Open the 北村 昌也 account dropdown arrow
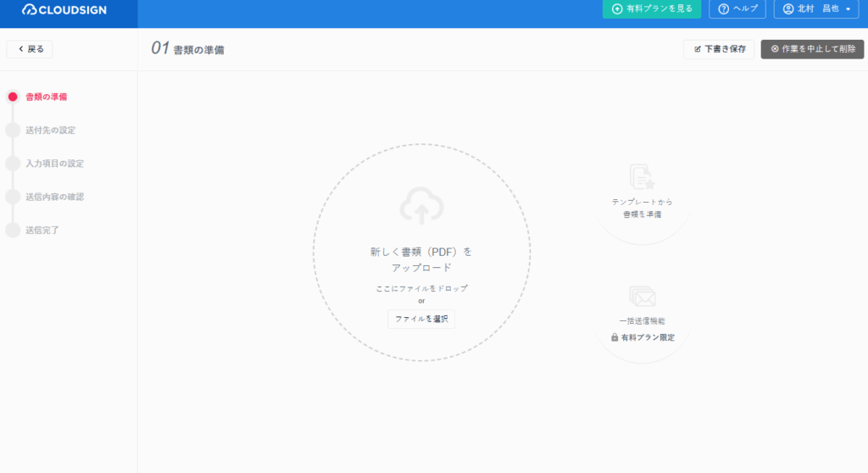Viewport: 868px width, 473px height. pyautogui.click(x=848, y=9)
